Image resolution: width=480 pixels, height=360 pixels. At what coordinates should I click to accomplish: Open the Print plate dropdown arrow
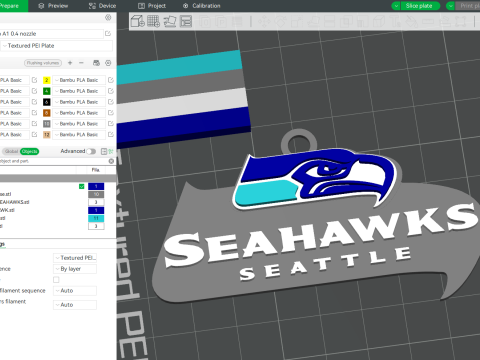(451, 6)
